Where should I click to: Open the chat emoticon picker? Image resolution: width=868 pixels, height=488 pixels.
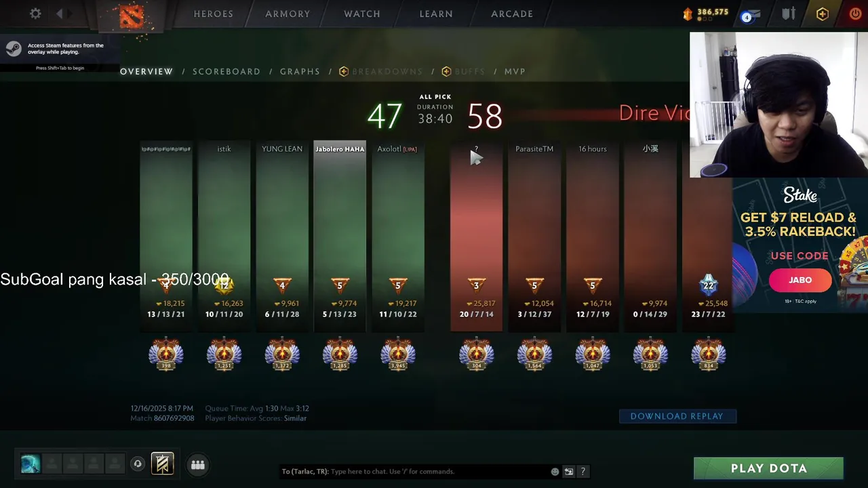pos(555,472)
